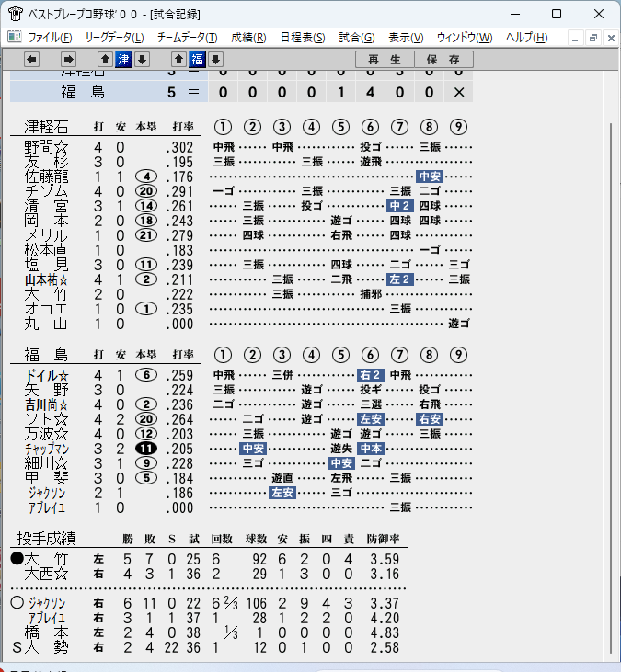Click 清宮's highlighted 中2 result

[399, 206]
